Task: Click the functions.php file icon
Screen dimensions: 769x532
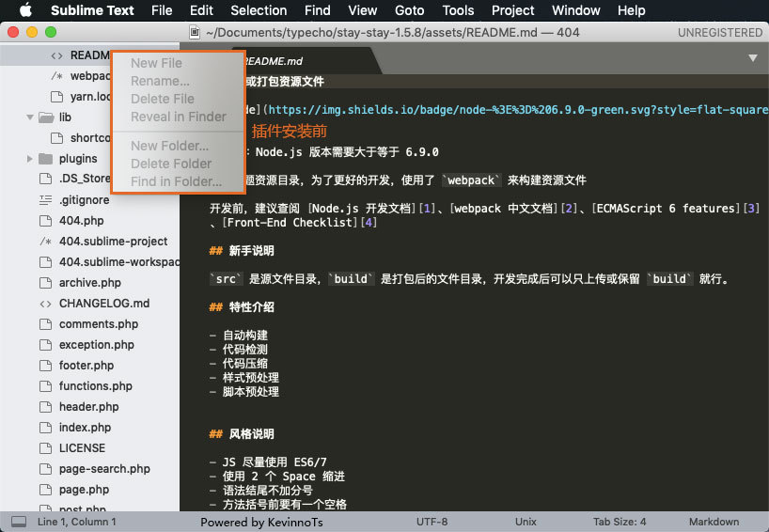Action: coord(46,386)
